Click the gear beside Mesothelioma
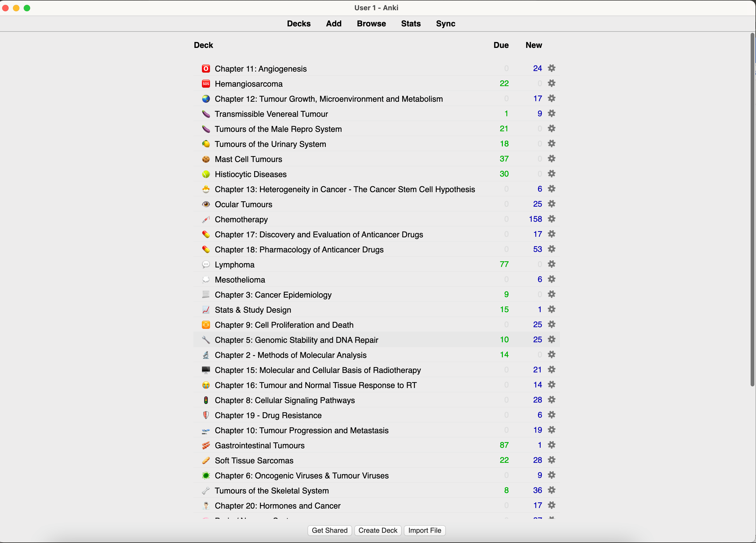This screenshot has width=756, height=543. click(x=552, y=279)
